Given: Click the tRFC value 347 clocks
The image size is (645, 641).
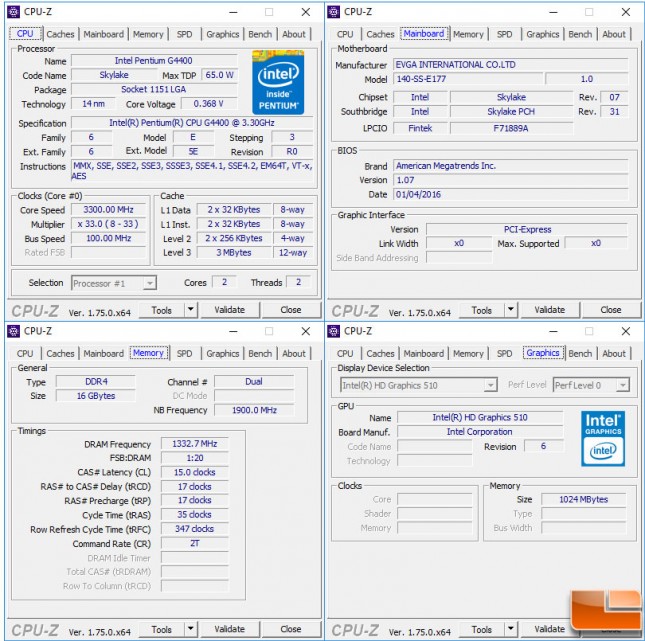Looking at the screenshot, I should (x=195, y=529).
